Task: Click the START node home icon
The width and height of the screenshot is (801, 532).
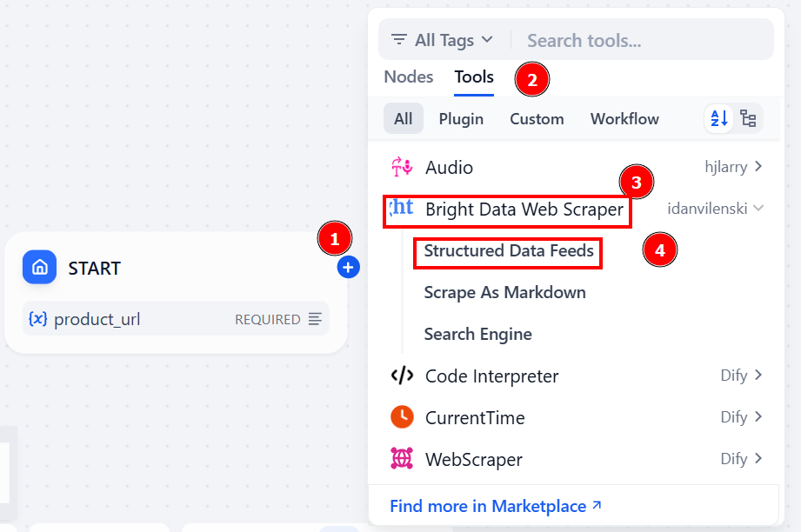Action: click(39, 268)
